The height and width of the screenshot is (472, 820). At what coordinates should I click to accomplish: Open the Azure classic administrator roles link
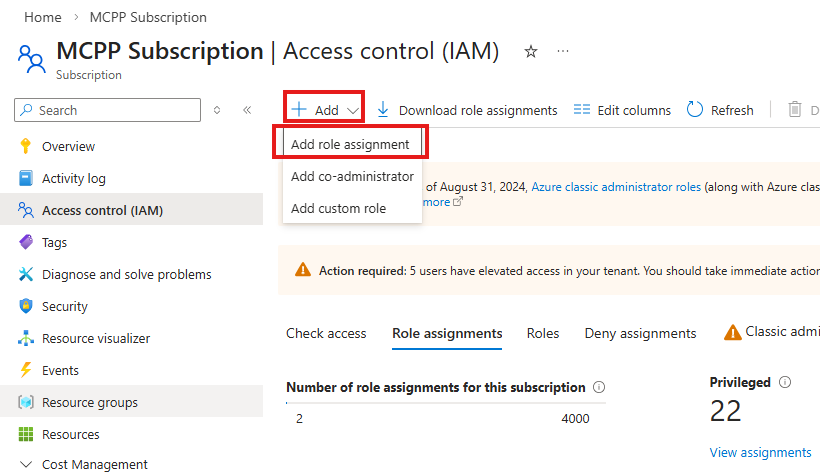click(616, 186)
